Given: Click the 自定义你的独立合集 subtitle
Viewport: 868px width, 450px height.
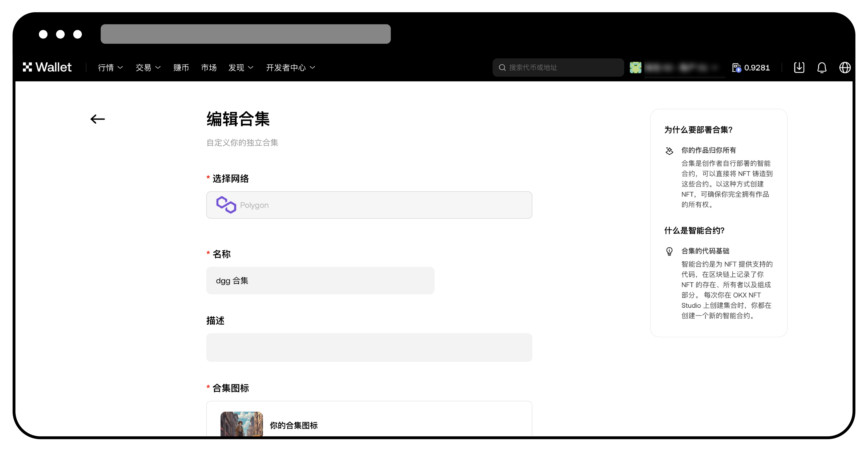Looking at the screenshot, I should point(242,143).
